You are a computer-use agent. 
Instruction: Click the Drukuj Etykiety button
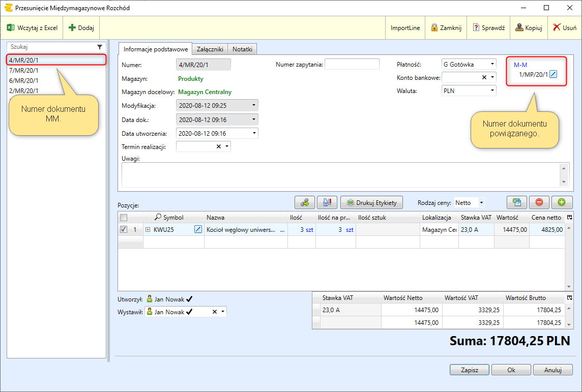coord(371,202)
